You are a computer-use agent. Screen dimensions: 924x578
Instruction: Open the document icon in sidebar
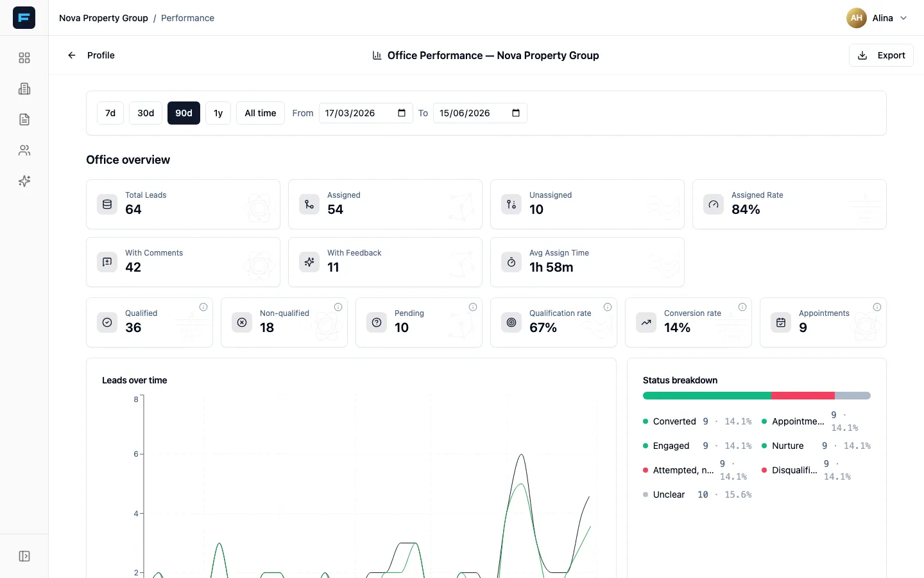pyautogui.click(x=24, y=119)
